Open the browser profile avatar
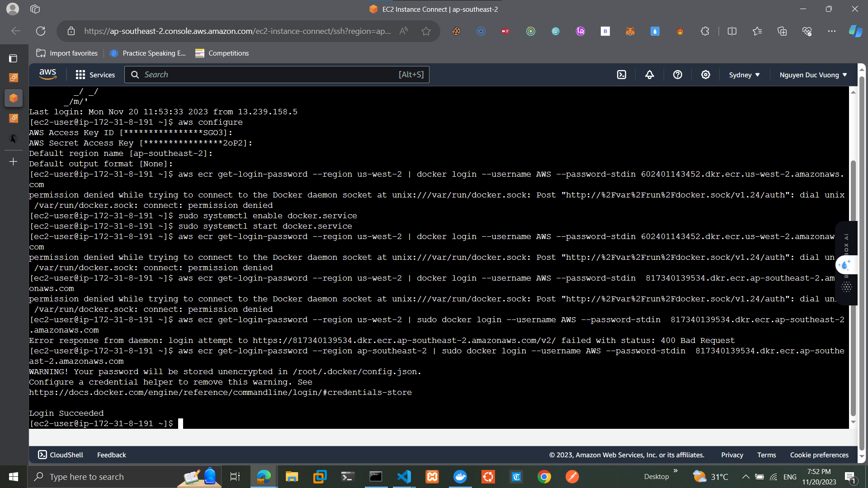 tap(13, 9)
